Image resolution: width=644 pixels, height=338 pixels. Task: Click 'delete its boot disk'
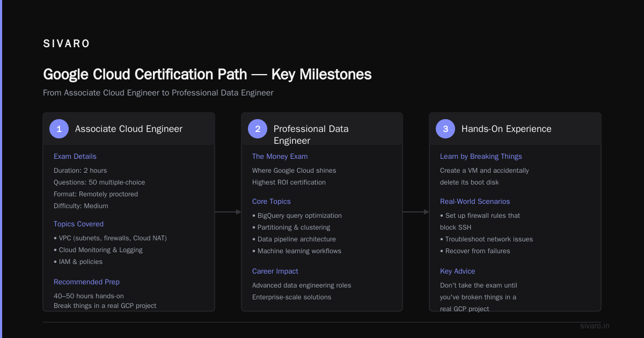(x=471, y=182)
